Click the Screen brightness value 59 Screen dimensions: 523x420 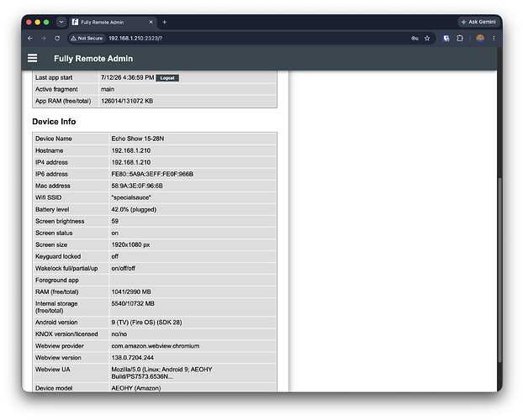(115, 221)
